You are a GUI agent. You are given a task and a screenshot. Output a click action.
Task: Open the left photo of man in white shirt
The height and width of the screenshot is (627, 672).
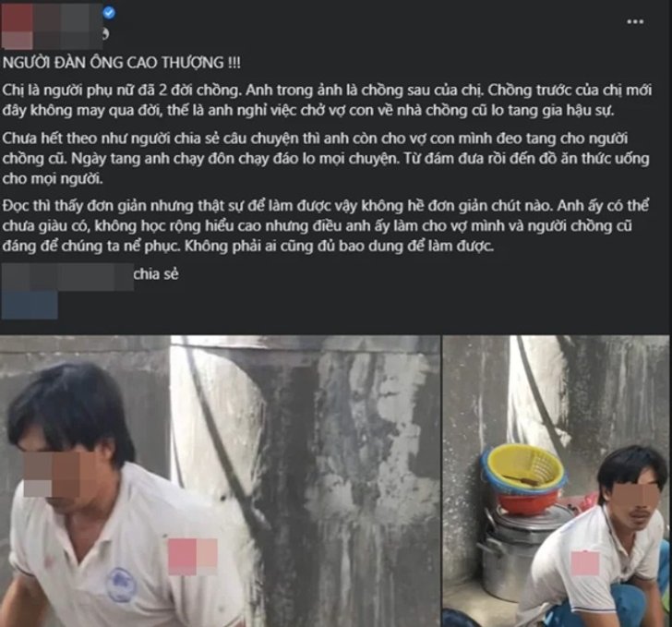tap(220, 481)
